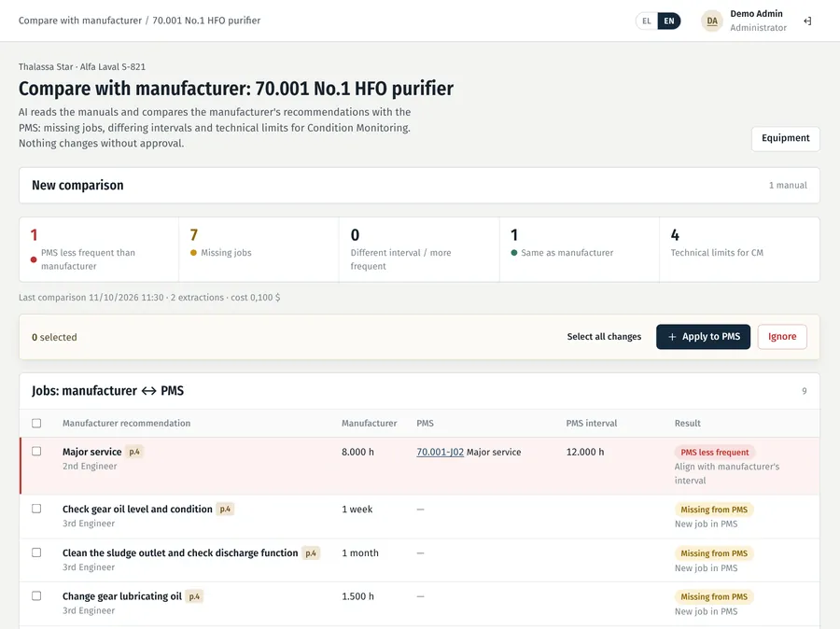Open p.4 reference on Change gear lubricating oil
This screenshot has width=840, height=629.
[x=194, y=596]
